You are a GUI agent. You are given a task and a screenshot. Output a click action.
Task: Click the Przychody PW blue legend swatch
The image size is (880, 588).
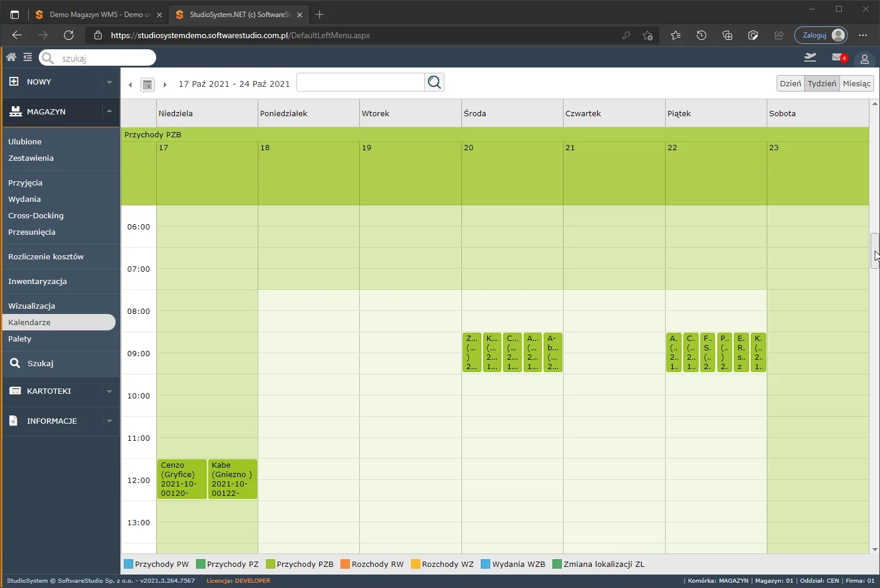(129, 564)
